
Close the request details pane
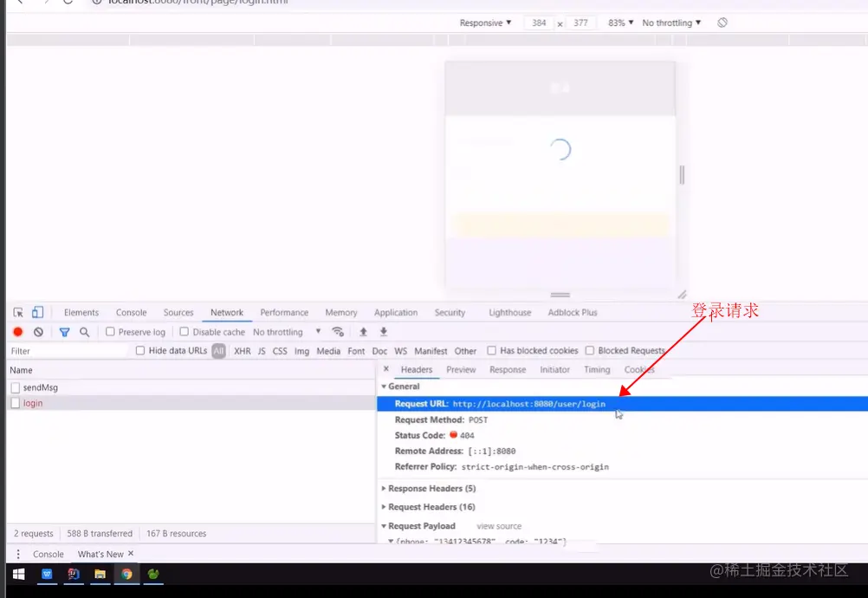pos(386,369)
